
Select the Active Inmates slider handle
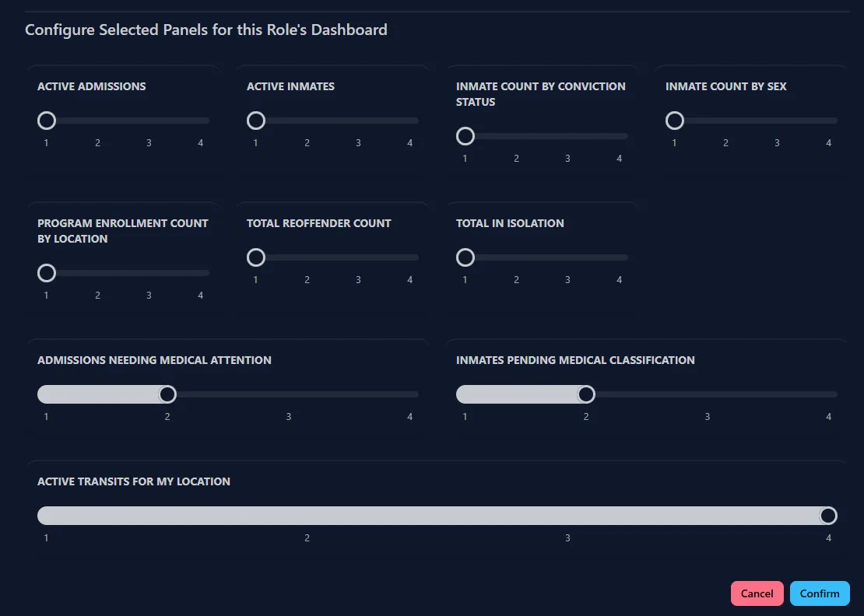point(256,121)
